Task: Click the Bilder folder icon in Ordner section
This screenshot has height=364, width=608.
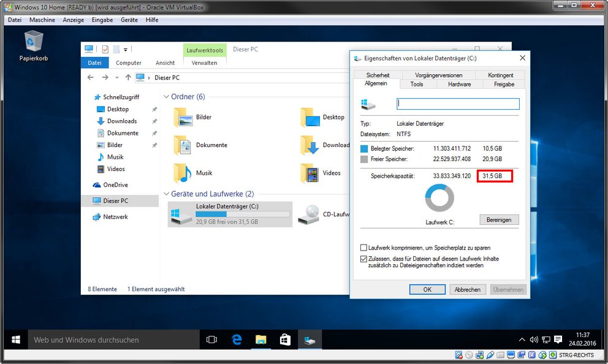Action: (183, 118)
